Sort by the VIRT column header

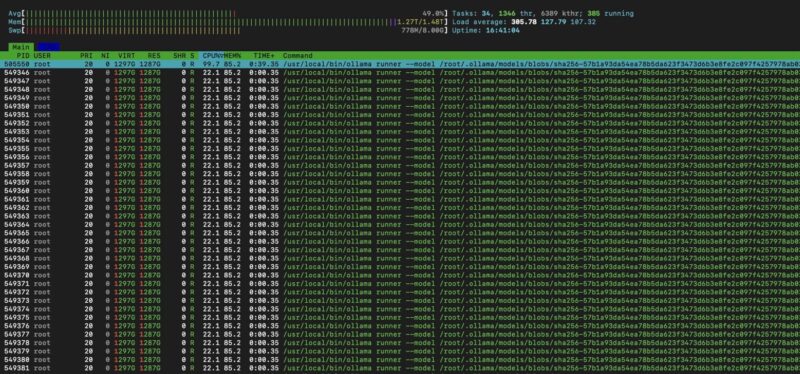point(127,55)
